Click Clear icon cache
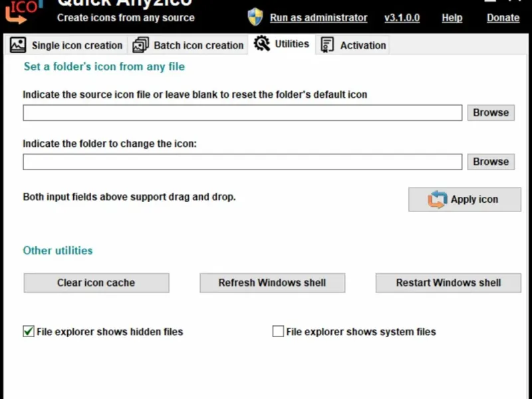 pyautogui.click(x=96, y=283)
